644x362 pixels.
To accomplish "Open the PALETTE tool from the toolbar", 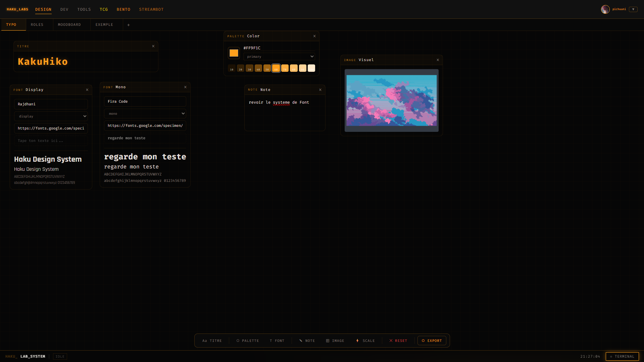I will pos(248,341).
